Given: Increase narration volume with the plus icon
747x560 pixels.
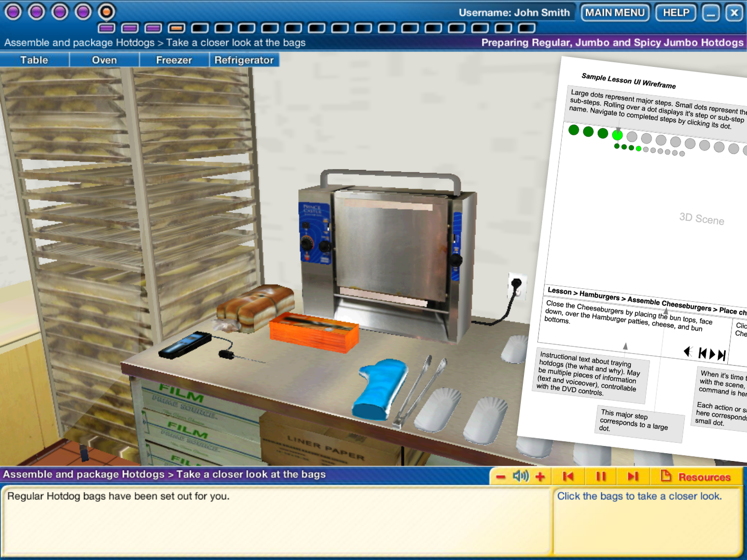Looking at the screenshot, I should [541, 475].
